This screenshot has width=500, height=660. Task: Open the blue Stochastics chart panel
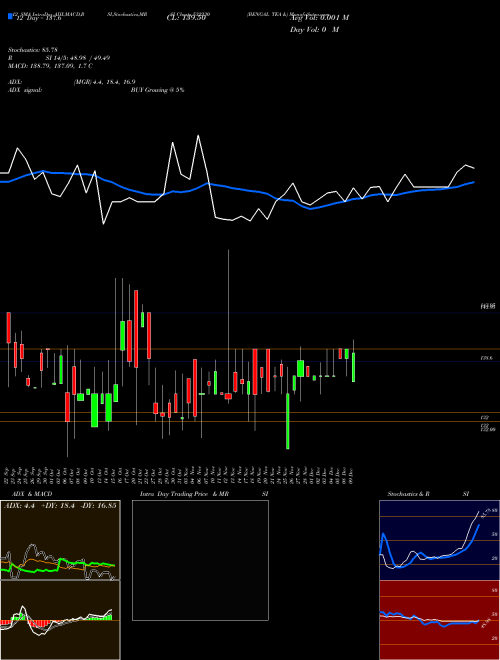coord(439,540)
